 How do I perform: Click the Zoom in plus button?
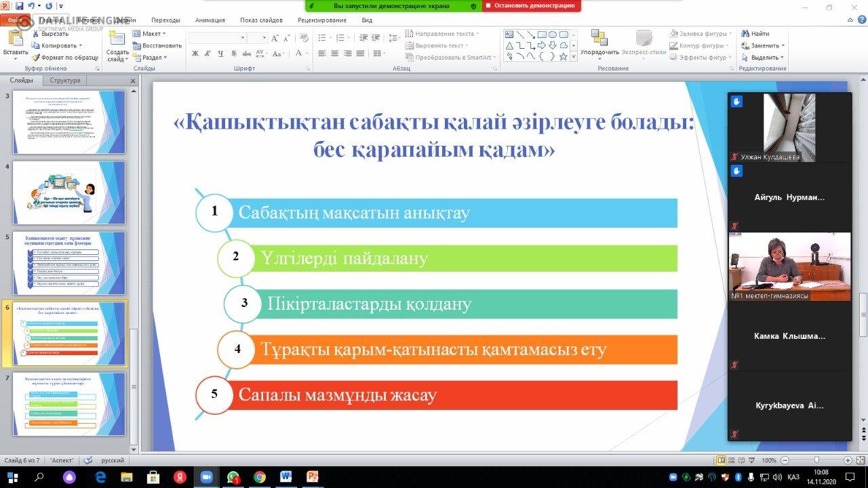847,460
